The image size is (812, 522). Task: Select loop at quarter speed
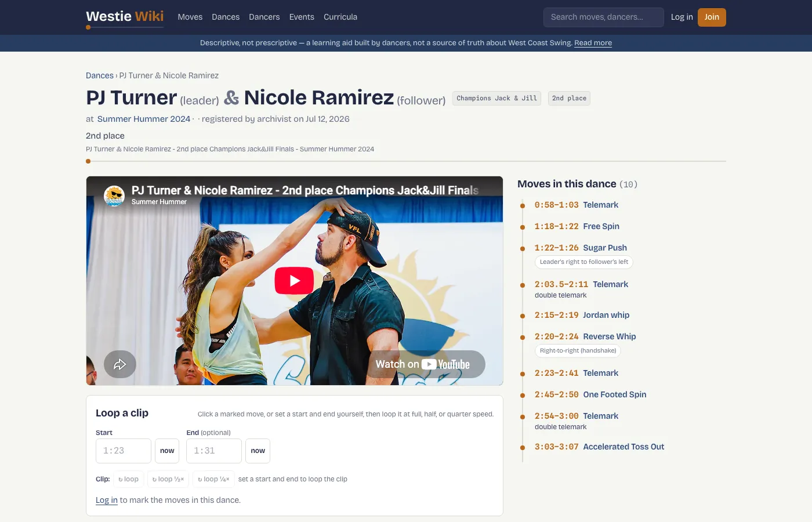[x=213, y=479]
